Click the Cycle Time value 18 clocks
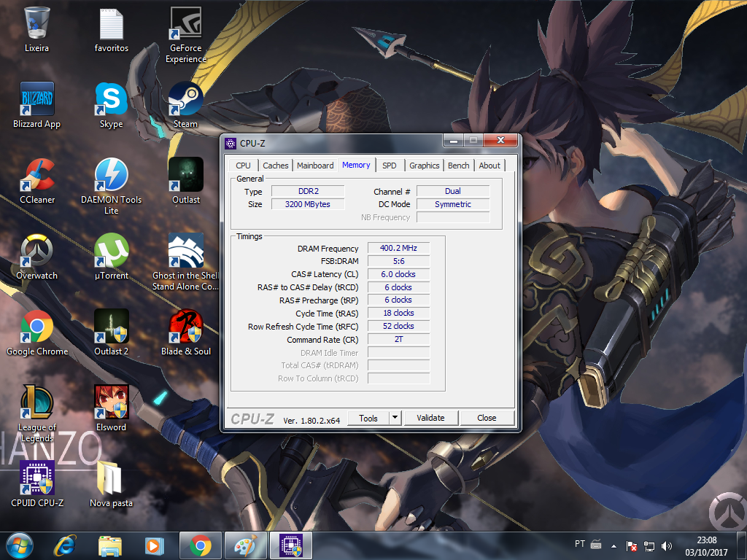This screenshot has height=560, width=747. point(398,313)
